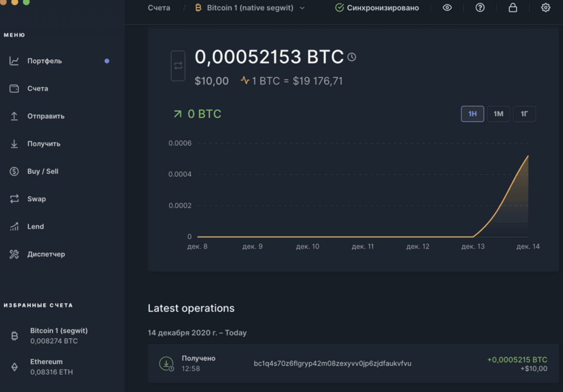Click the orange line chart peak at дек. 14

coord(528,156)
